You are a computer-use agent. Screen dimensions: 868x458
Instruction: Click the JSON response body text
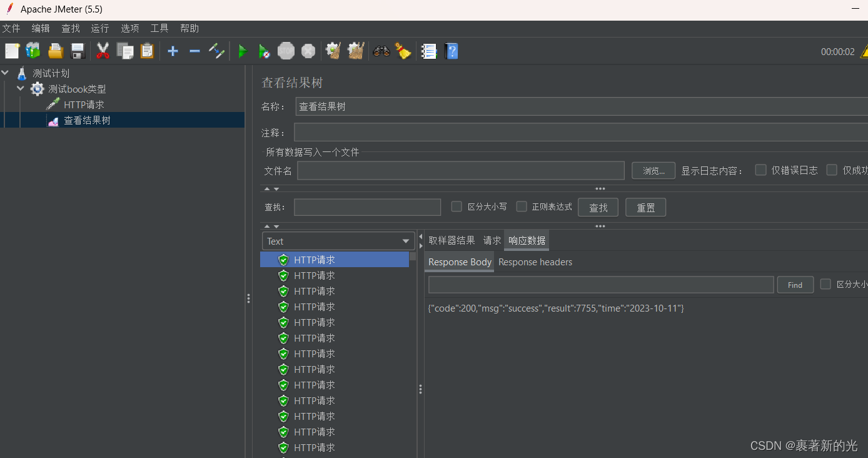point(556,308)
